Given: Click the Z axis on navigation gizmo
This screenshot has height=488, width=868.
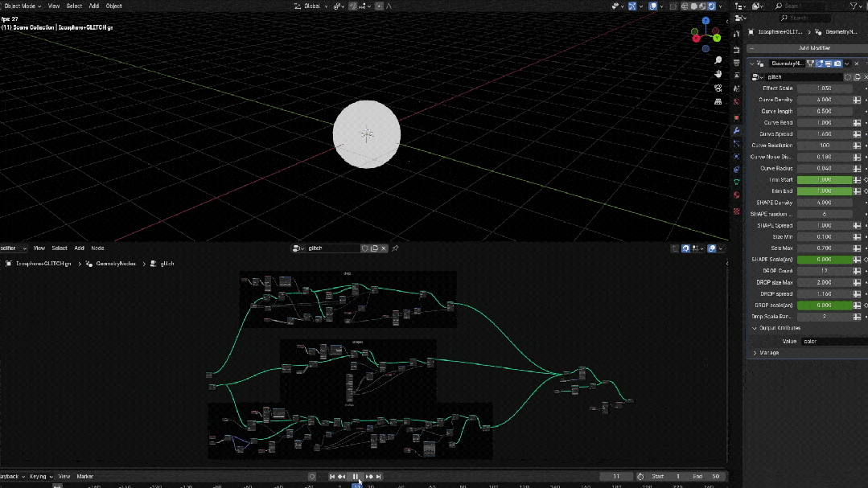Looking at the screenshot, I should pos(706,21).
